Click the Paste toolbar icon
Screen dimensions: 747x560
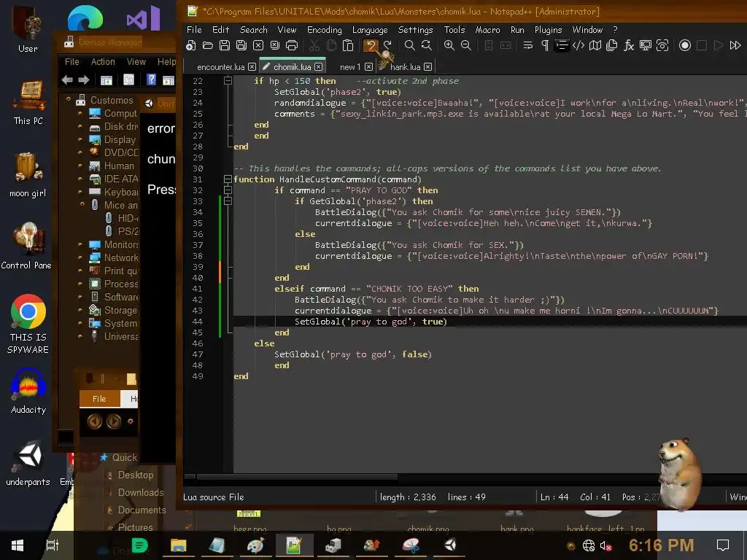(348, 45)
